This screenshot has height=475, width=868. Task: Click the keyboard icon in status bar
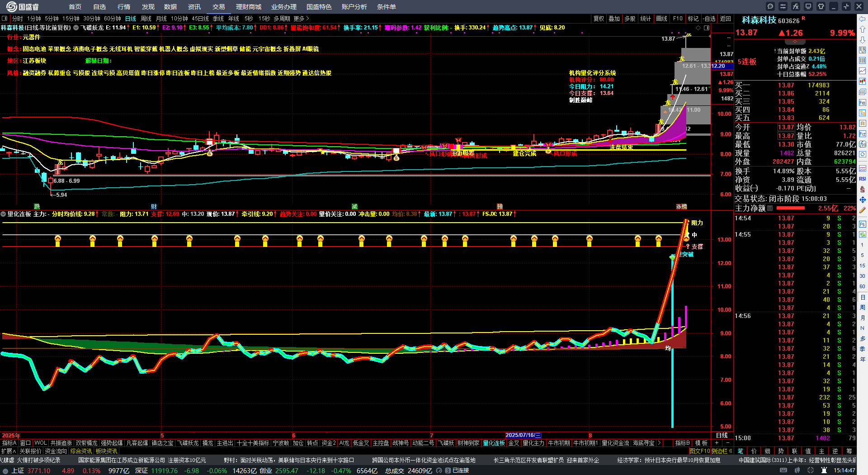783,470
